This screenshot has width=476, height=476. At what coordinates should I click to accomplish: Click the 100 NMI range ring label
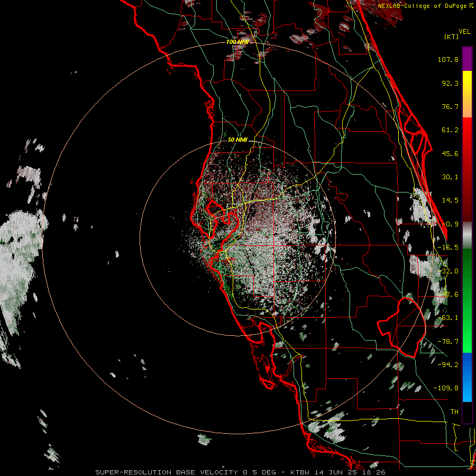coord(237,42)
